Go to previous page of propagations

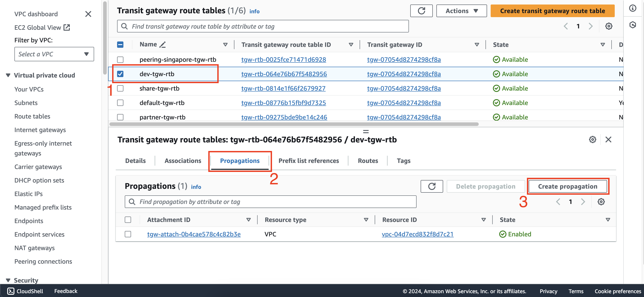coord(558,202)
